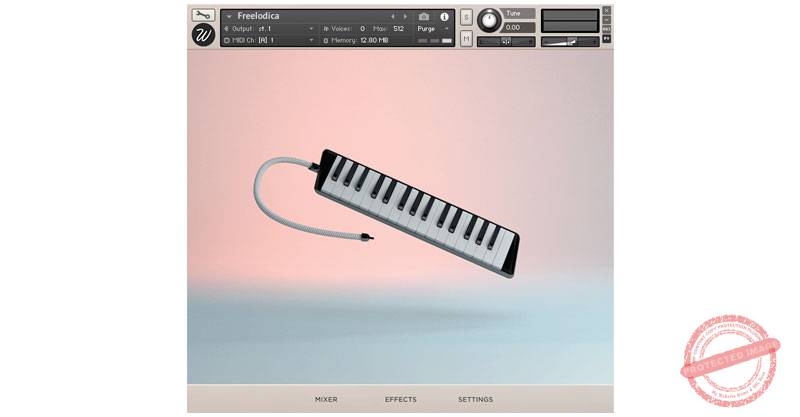
Task: Toggle the PV button at right edge
Action: (x=606, y=39)
